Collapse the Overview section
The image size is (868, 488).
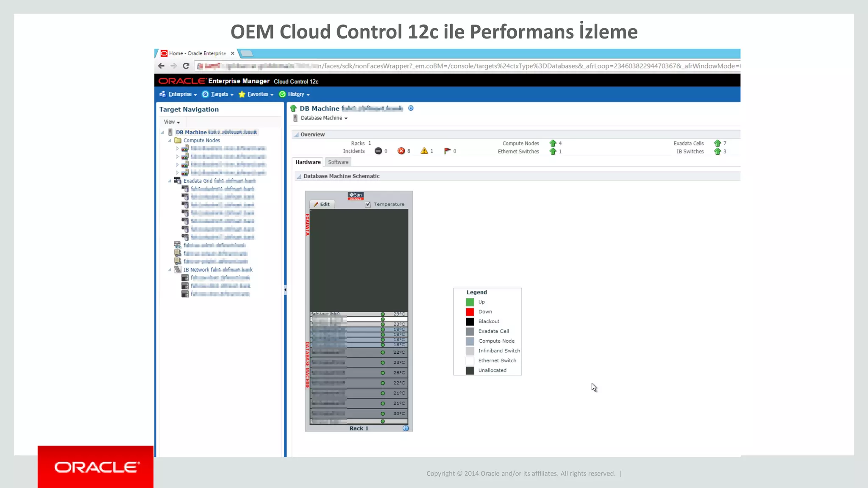[x=296, y=135]
